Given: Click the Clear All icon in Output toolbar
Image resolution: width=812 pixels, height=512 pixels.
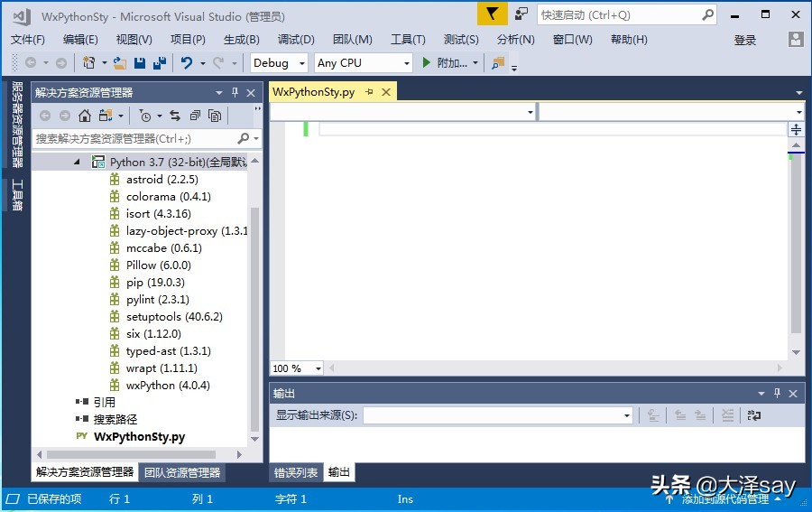Looking at the screenshot, I should pyautogui.click(x=727, y=415).
